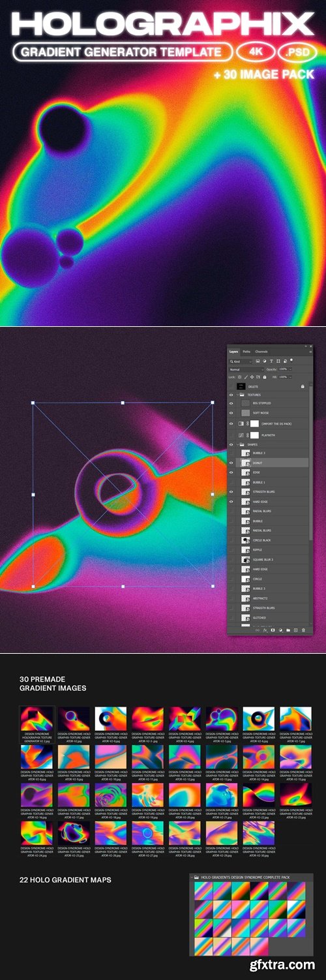The height and width of the screenshot is (980, 326).
Task: Click the create new group folder icon
Action: tap(288, 630)
